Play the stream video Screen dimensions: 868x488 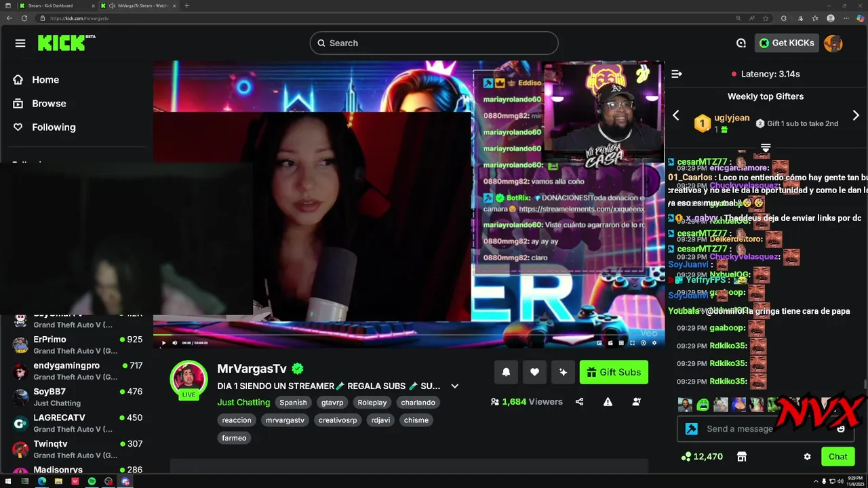[163, 343]
